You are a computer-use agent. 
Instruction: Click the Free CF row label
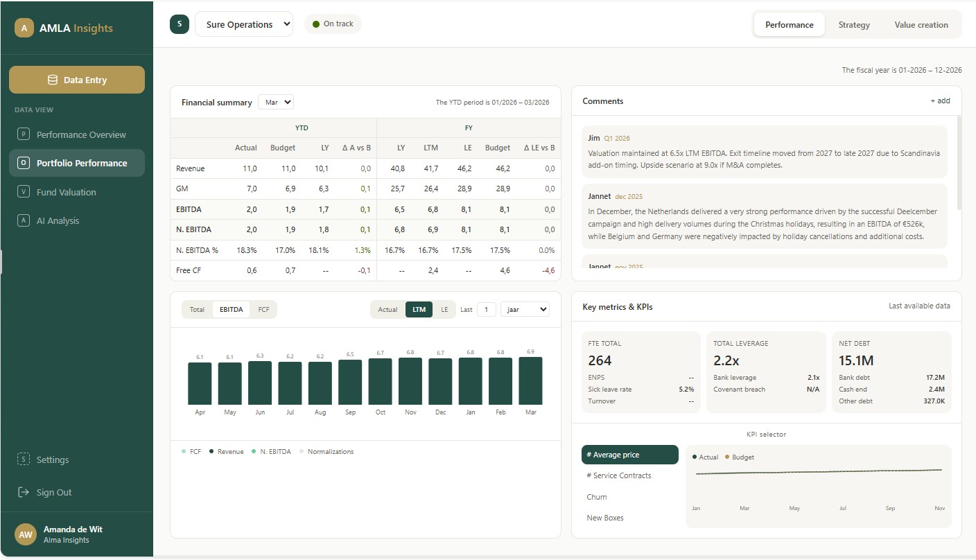coord(188,270)
